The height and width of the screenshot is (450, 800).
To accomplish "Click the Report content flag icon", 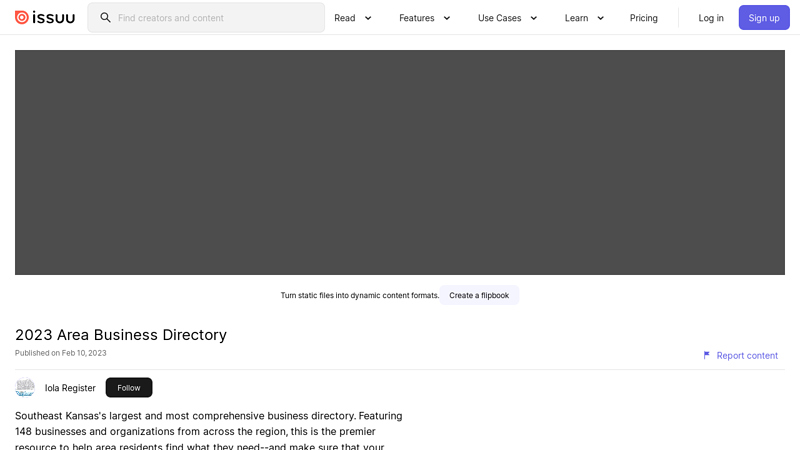I will 707,355.
